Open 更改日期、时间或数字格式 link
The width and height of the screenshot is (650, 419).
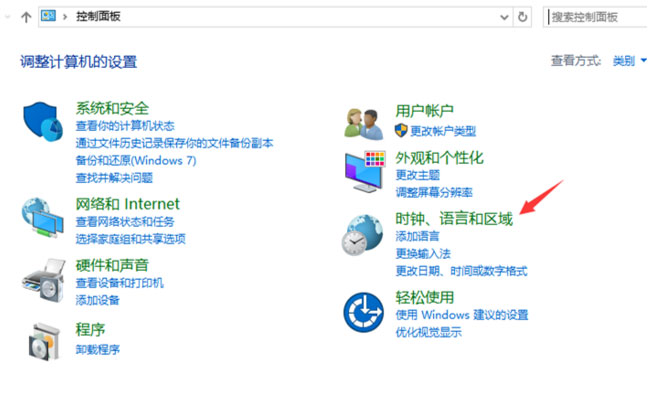(x=461, y=271)
